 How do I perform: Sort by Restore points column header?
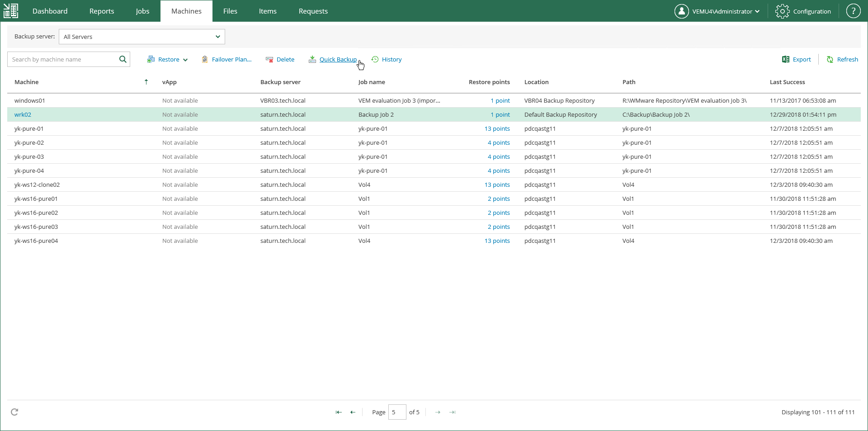489,82
